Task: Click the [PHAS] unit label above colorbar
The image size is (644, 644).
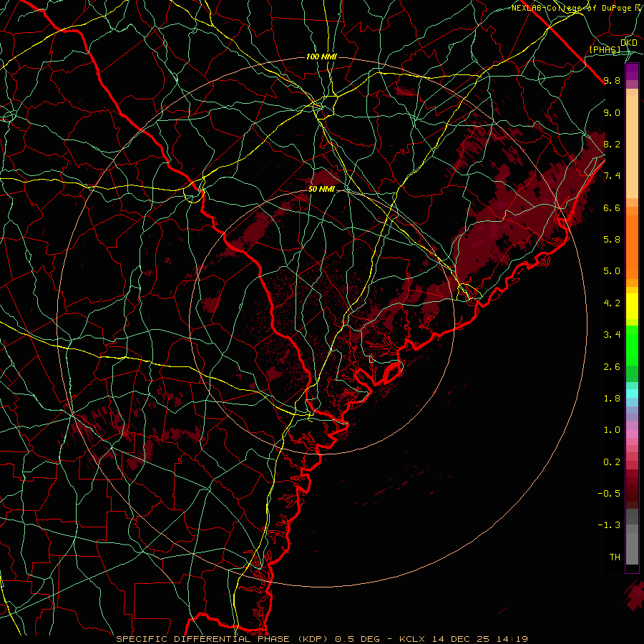Action: 605,49
